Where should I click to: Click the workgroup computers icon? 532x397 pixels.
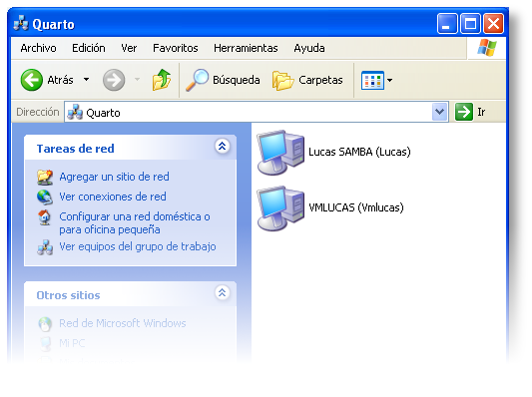tap(45, 247)
